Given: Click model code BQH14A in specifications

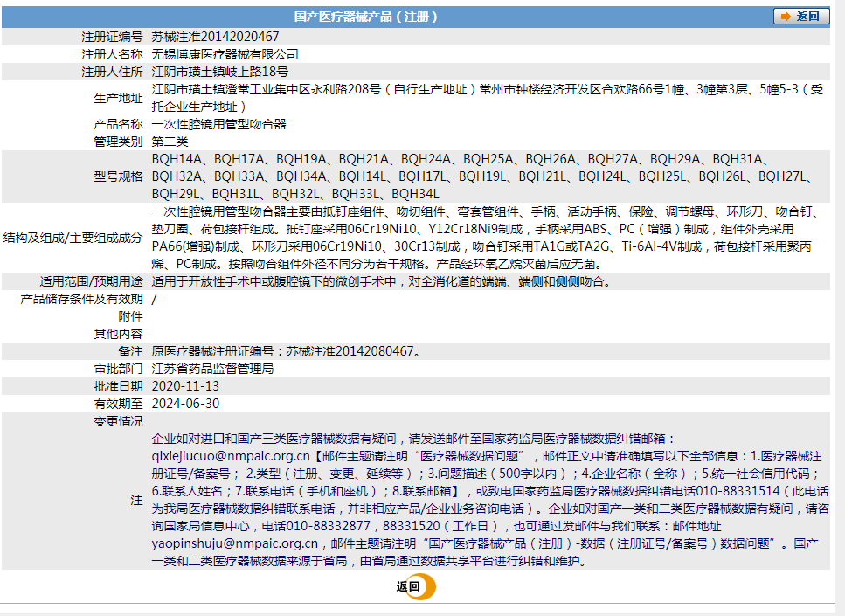Looking at the screenshot, I should pyautogui.click(x=177, y=159).
